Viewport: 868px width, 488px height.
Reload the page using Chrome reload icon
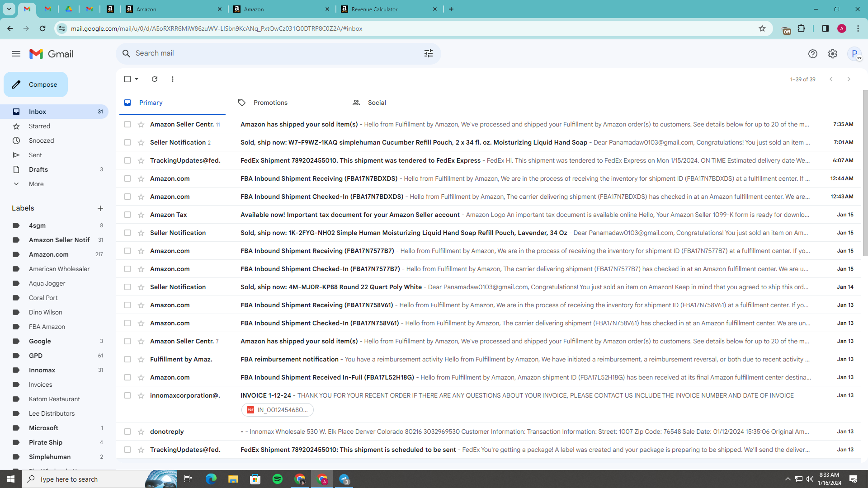(42, 28)
